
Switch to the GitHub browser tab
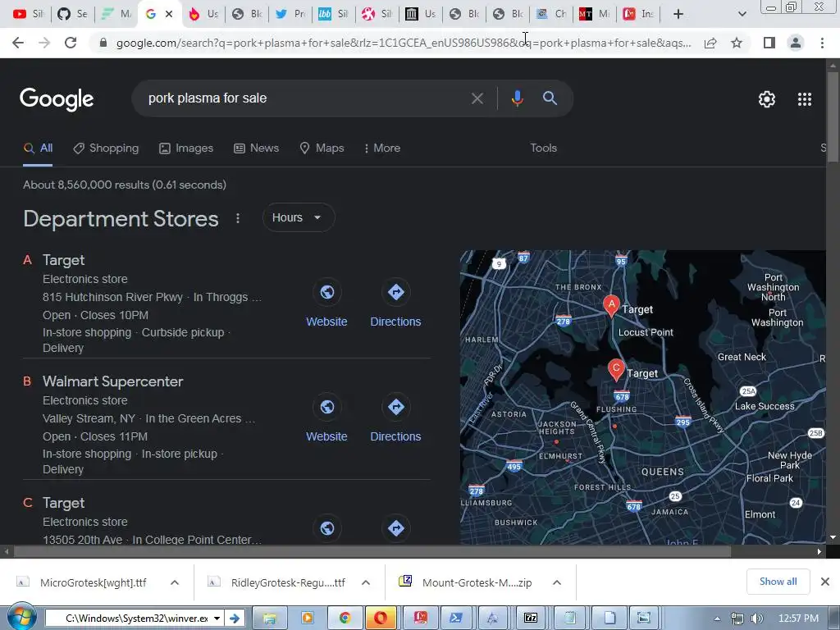(x=72, y=14)
